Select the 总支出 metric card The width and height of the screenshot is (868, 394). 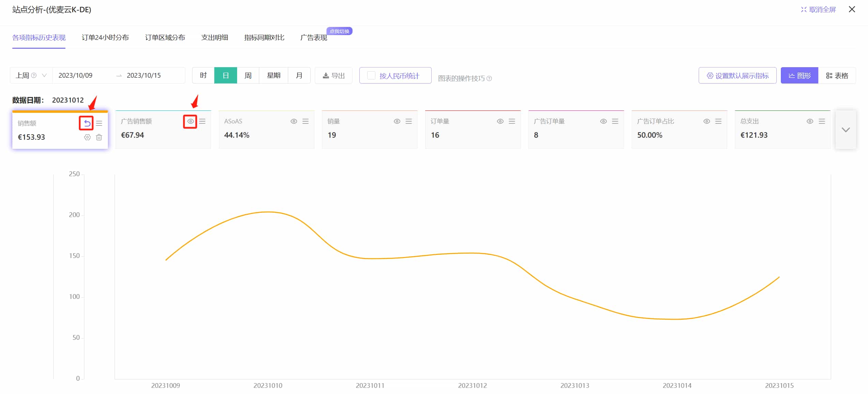point(782,130)
